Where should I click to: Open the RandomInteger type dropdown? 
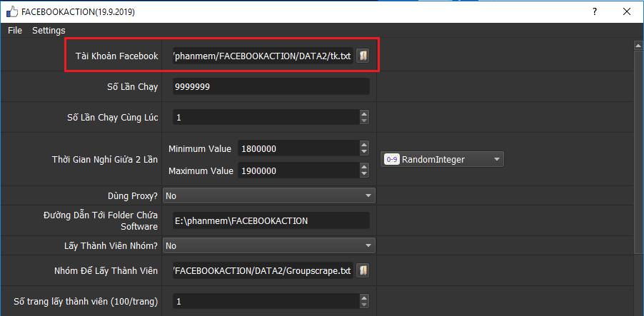pyautogui.click(x=443, y=160)
